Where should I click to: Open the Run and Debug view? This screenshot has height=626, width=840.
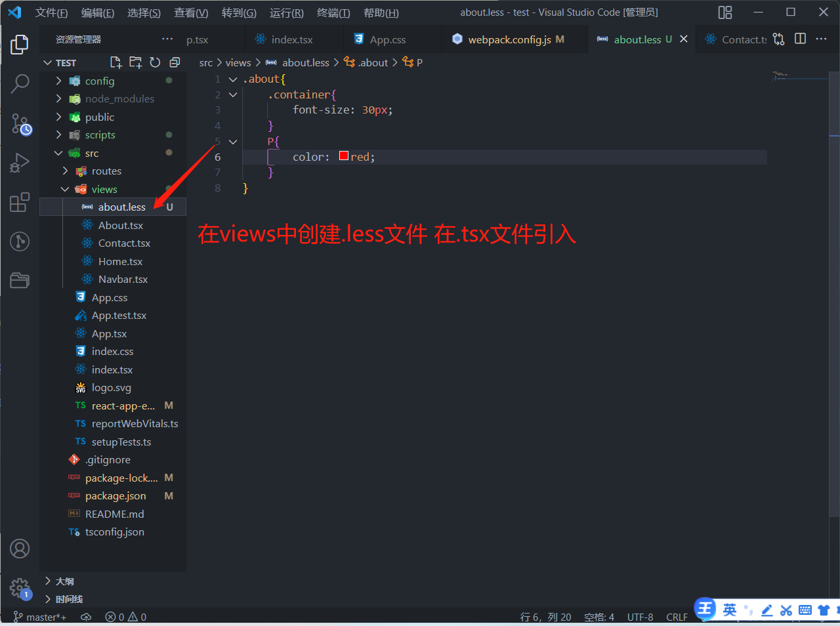(x=20, y=162)
